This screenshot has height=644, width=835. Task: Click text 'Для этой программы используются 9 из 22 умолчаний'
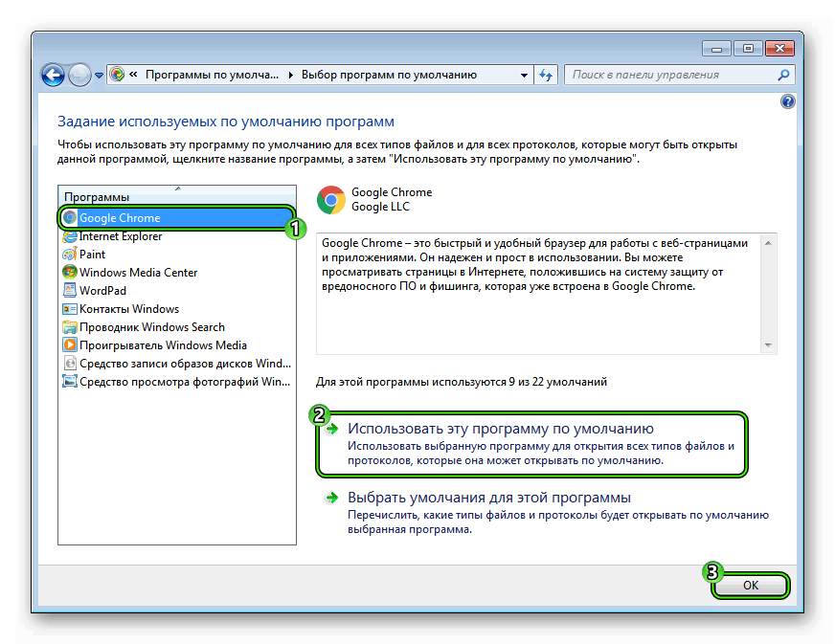click(x=462, y=382)
